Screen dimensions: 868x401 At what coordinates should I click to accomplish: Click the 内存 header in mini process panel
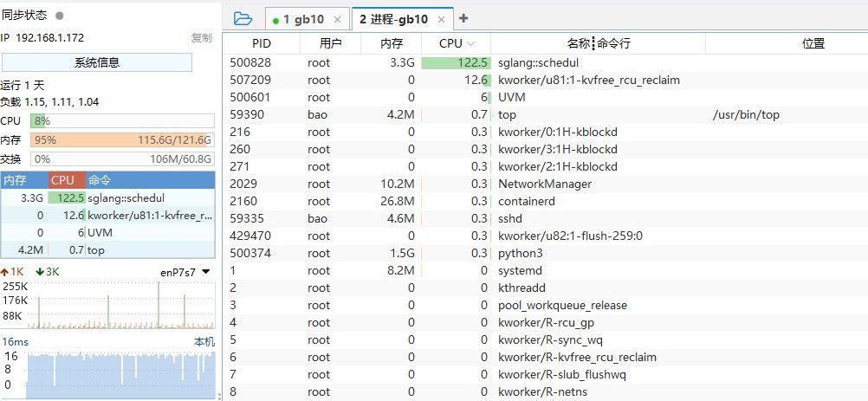[24, 180]
